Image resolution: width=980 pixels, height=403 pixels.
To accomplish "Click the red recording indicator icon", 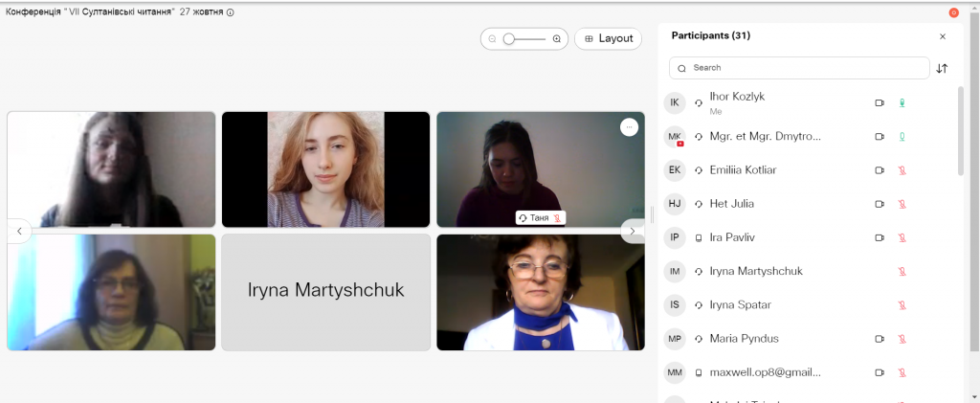I will click(953, 12).
